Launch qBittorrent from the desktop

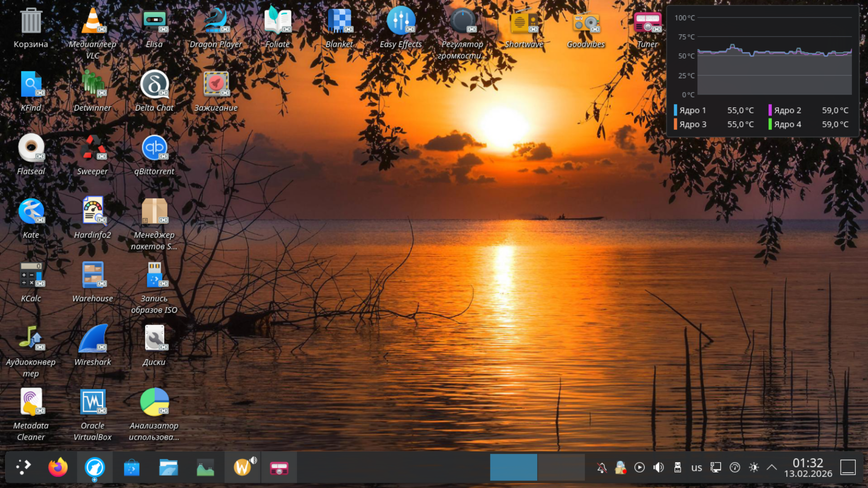pos(154,148)
